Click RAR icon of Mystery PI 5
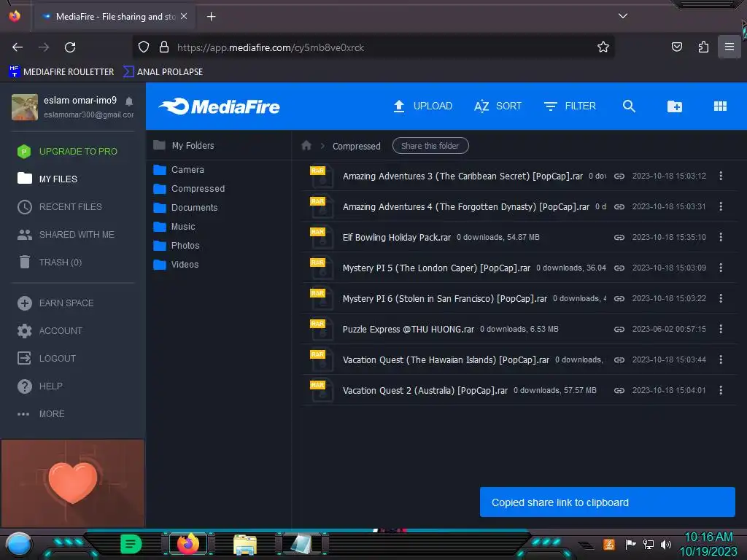Screen dimensions: 747x560 [321, 268]
